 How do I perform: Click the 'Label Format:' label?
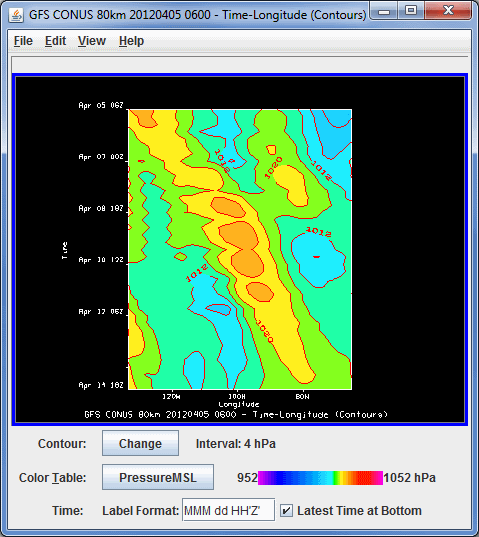click(x=140, y=511)
